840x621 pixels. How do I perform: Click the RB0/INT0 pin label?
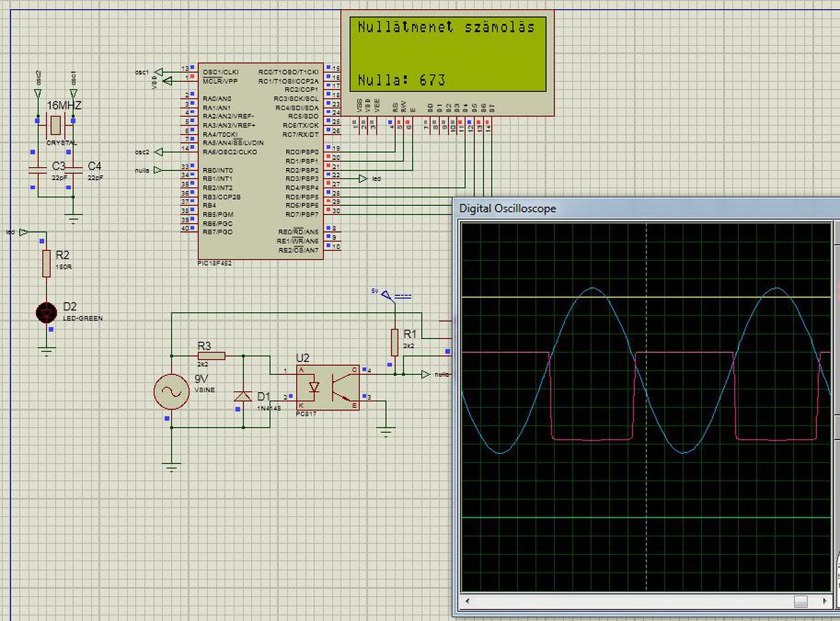217,170
